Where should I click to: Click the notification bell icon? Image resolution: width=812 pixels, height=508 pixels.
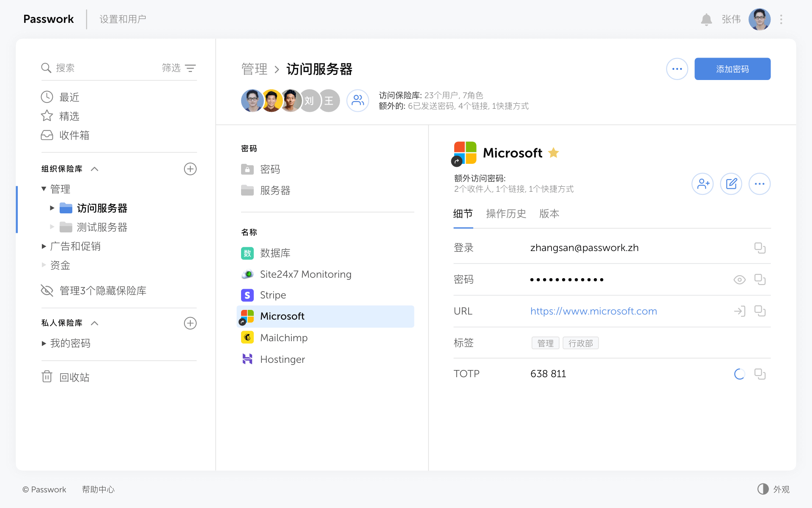pyautogui.click(x=706, y=19)
